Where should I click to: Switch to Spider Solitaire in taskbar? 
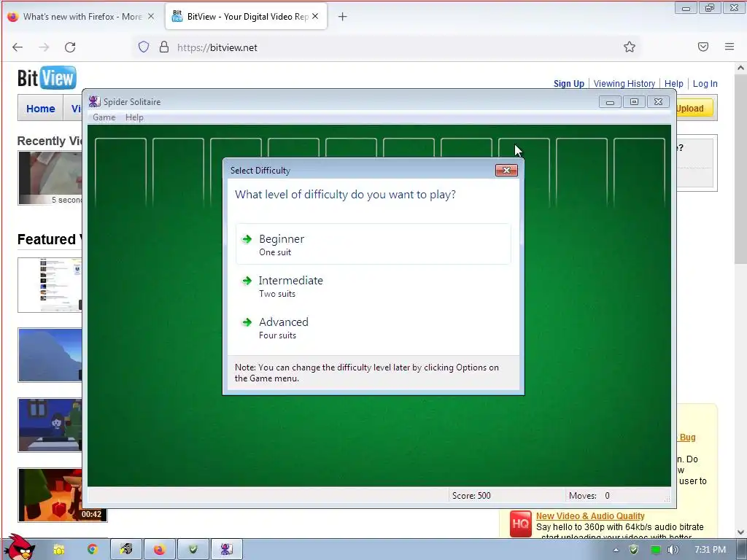coord(227,550)
